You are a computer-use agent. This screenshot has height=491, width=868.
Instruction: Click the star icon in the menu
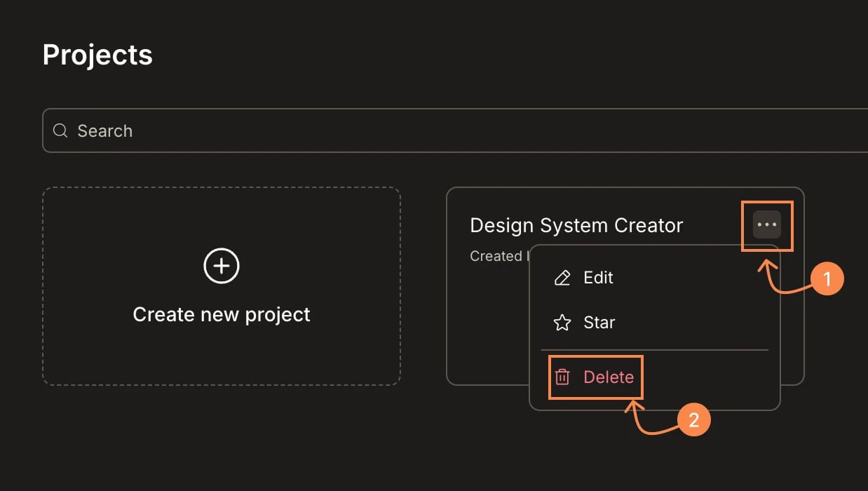pos(562,323)
